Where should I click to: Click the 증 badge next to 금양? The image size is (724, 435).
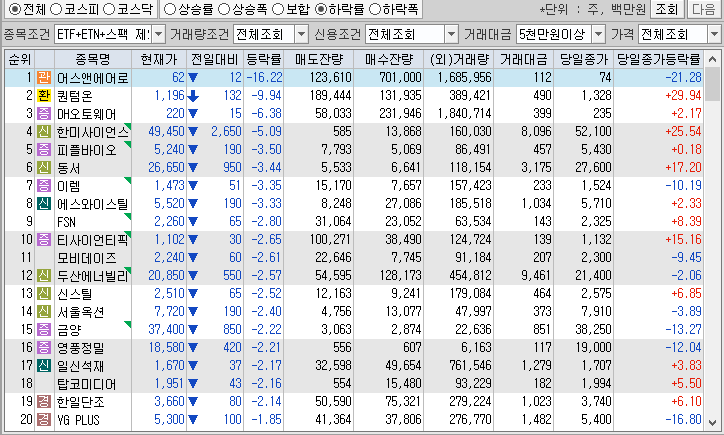[x=44, y=330]
